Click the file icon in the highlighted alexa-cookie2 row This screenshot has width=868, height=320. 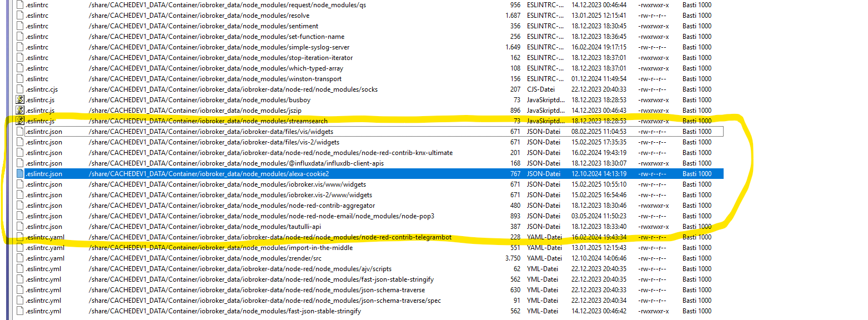click(x=21, y=174)
